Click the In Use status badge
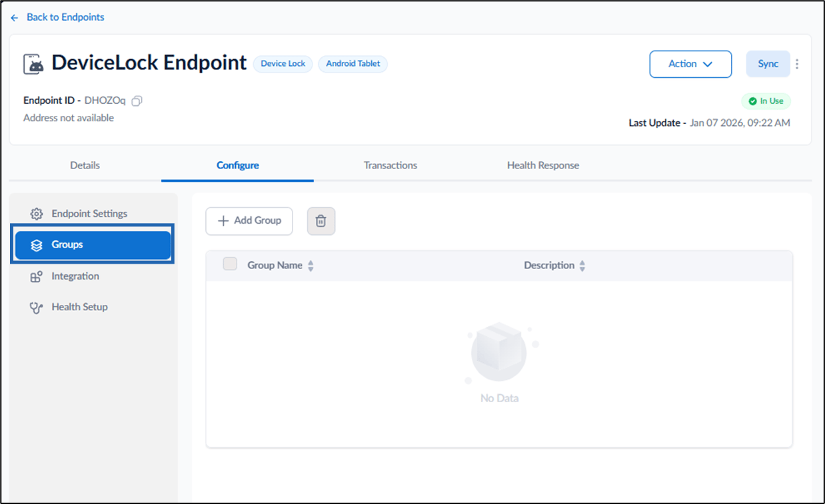 click(766, 101)
